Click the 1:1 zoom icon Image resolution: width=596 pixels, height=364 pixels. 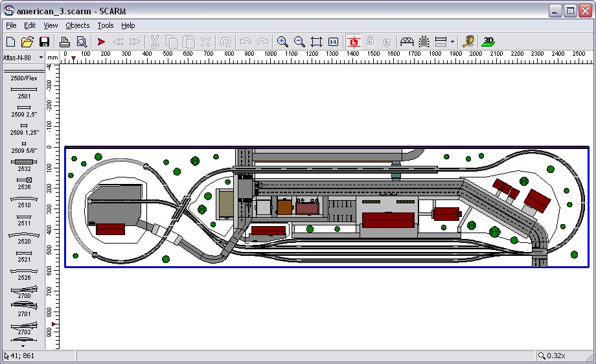334,41
